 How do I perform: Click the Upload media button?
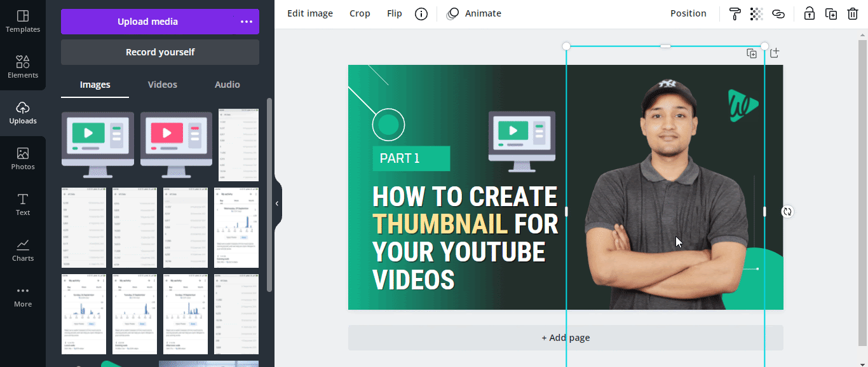(x=147, y=22)
